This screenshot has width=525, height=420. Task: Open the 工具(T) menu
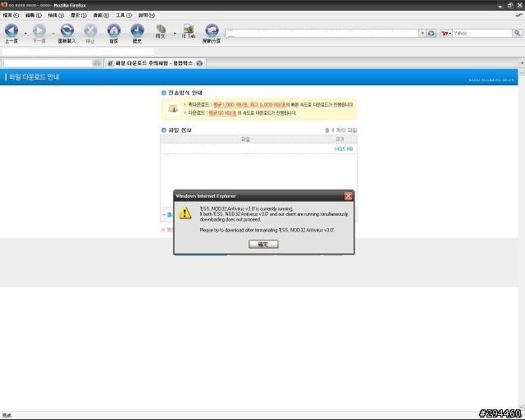(x=124, y=16)
